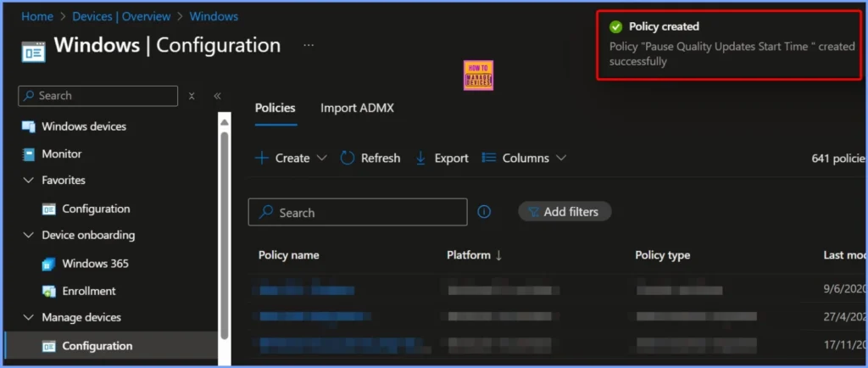
Task: Click the circular Refresh icon
Action: tap(347, 159)
